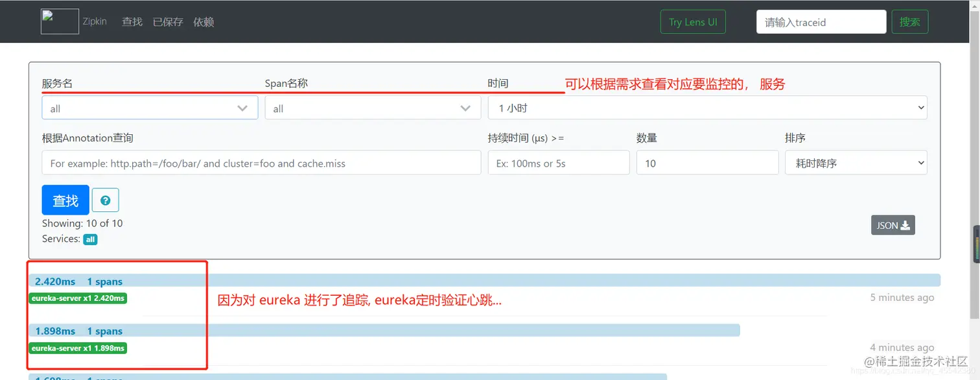This screenshot has width=980, height=380.
Task: Focus the traceid search field
Action: pos(821,21)
